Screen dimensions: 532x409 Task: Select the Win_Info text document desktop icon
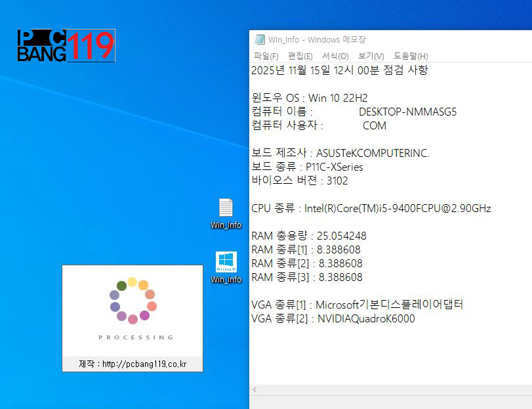click(x=226, y=208)
